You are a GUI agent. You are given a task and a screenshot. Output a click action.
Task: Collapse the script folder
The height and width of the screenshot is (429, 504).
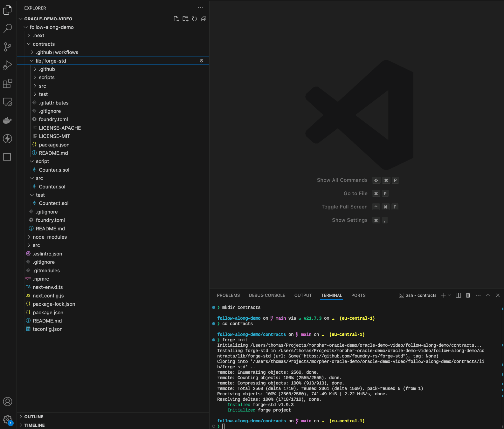(x=113, y=161)
